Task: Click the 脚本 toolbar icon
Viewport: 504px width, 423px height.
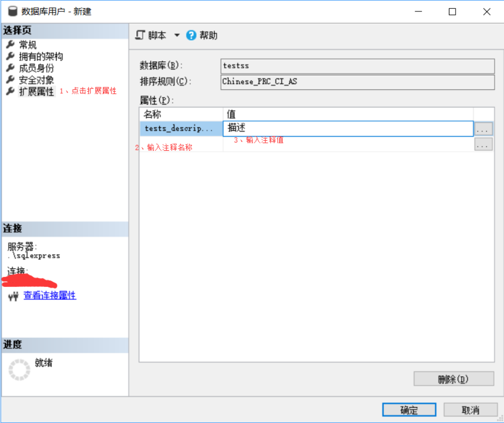Action: (139, 35)
